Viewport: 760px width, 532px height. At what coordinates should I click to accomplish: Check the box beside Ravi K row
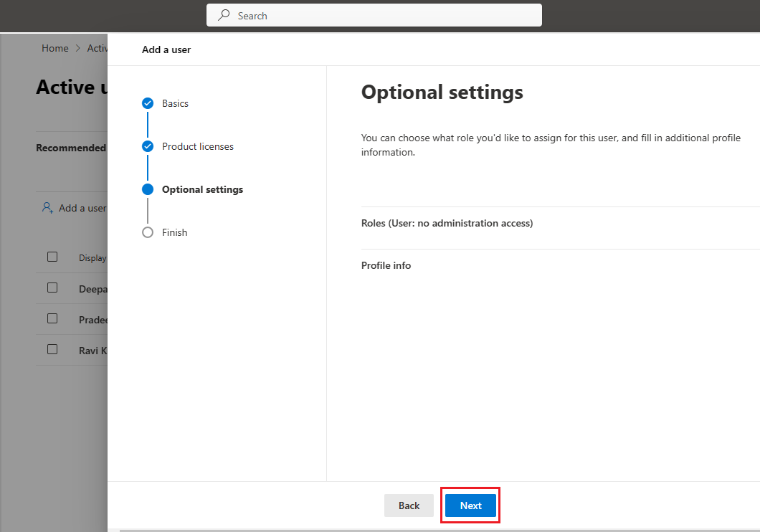[52, 349]
